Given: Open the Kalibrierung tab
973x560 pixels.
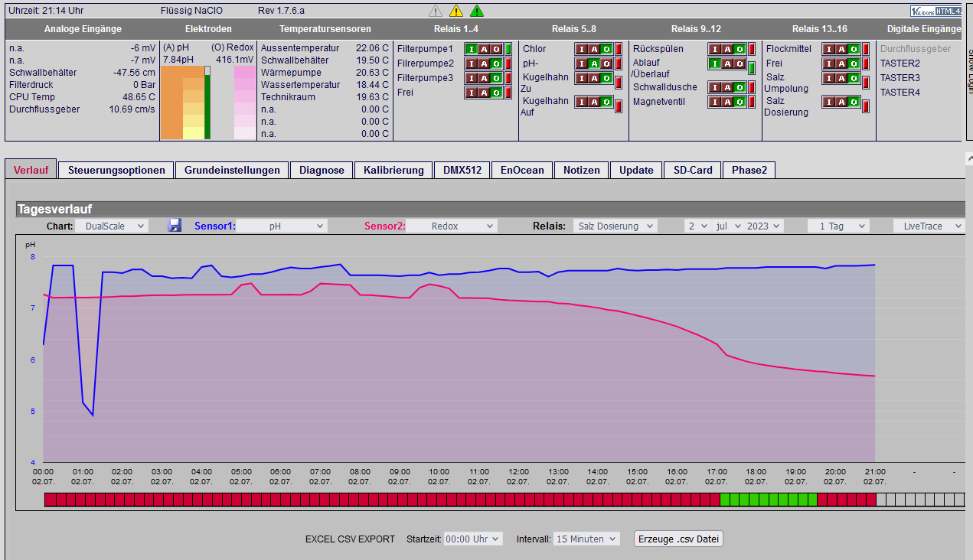Looking at the screenshot, I should click(393, 170).
